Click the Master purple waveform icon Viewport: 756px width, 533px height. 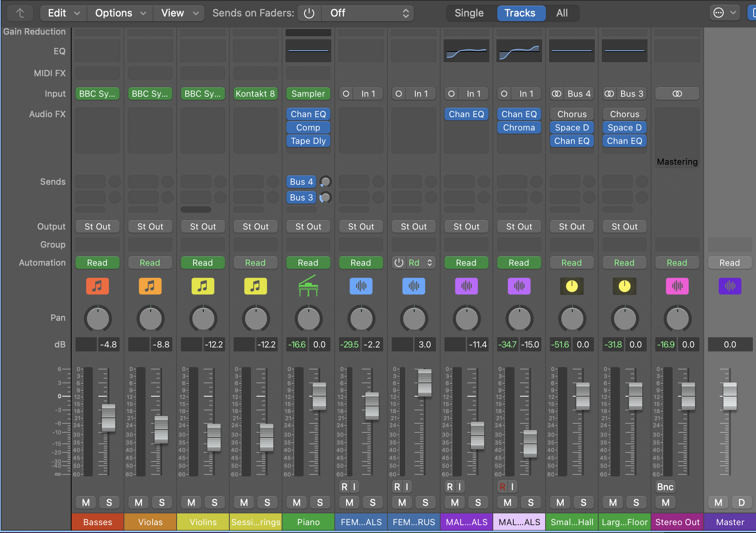[x=730, y=286]
